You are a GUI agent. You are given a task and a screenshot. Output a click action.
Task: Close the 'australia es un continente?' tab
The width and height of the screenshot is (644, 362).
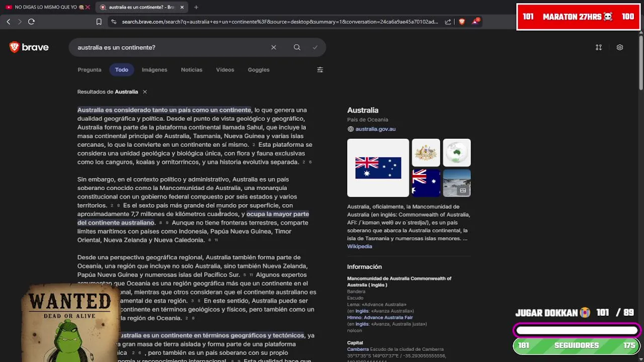tap(182, 7)
